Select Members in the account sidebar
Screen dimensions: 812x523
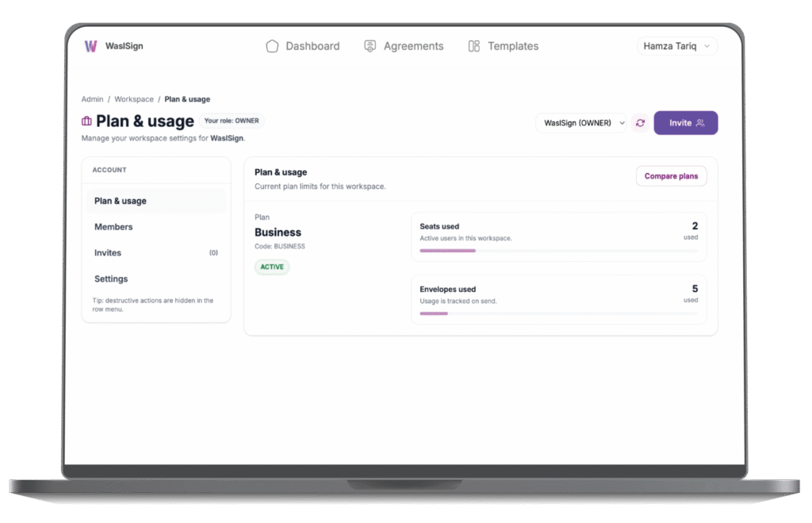tap(113, 227)
